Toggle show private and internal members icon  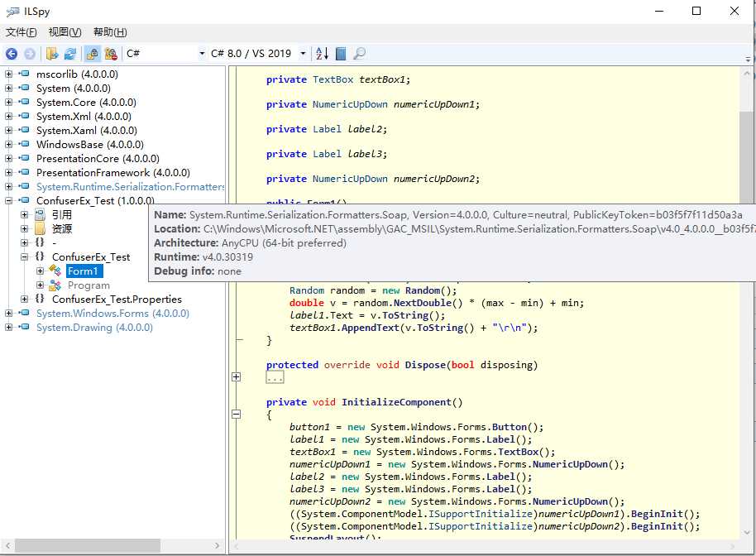[x=92, y=54]
